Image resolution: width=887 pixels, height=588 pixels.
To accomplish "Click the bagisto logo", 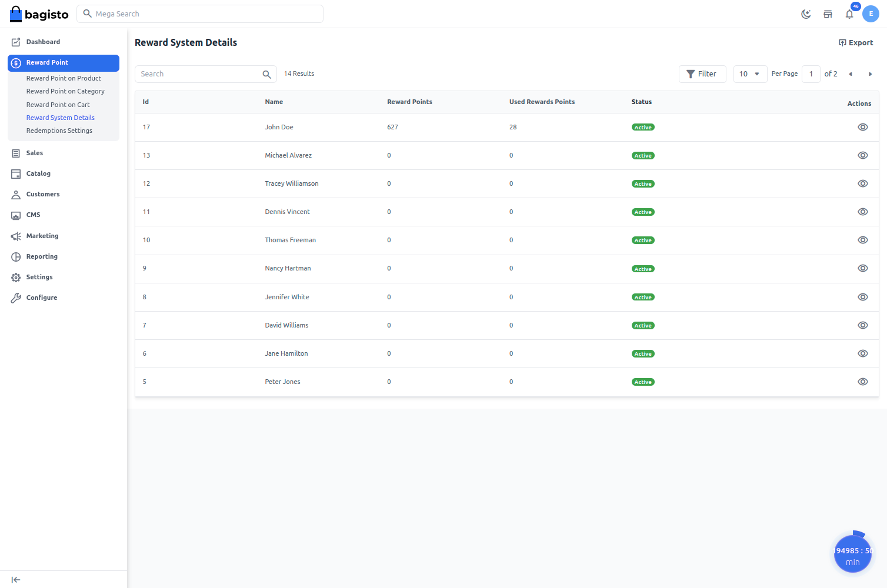I will coord(39,14).
